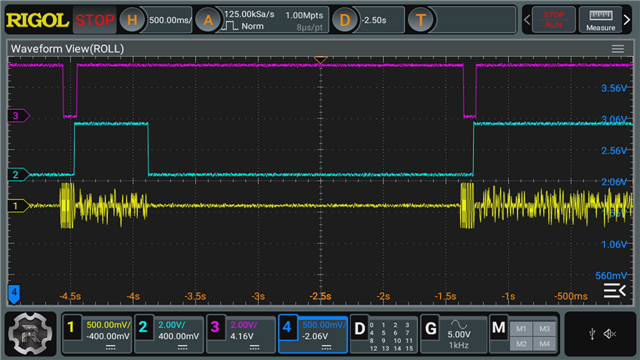Select the channel 3 ground marker
Image resolution: width=640 pixels, height=360 pixels.
coord(18,116)
